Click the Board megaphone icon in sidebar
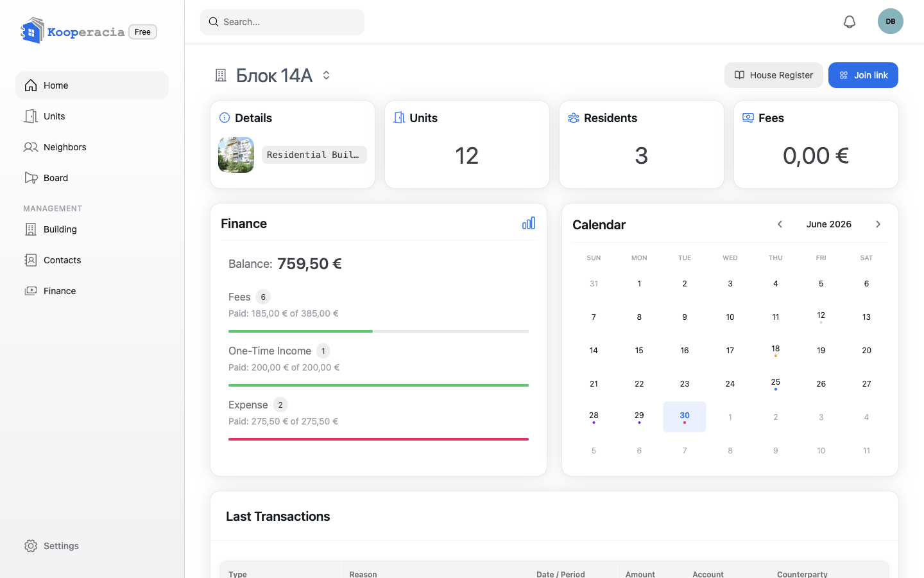 coord(31,178)
